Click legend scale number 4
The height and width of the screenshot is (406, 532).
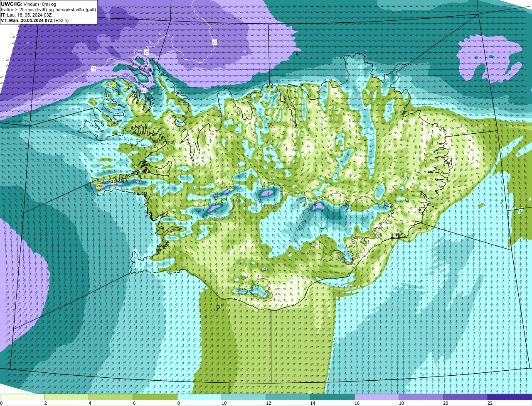(x=90, y=403)
